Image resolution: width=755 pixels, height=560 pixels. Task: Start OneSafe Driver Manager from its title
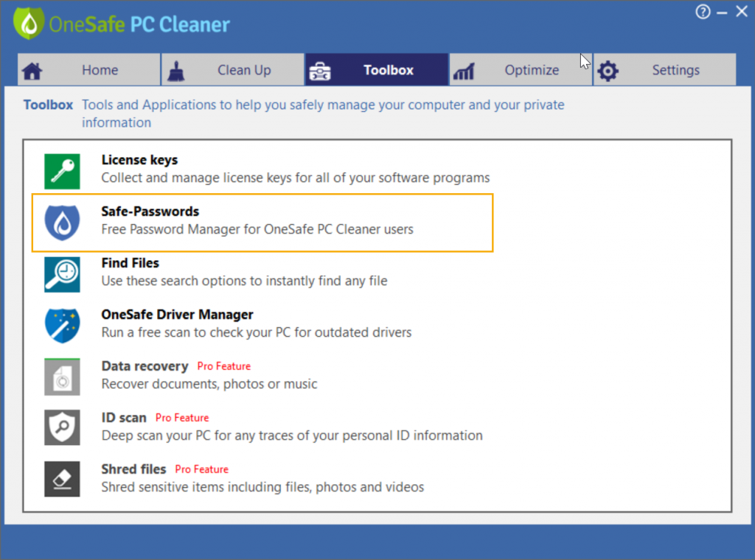(x=177, y=314)
